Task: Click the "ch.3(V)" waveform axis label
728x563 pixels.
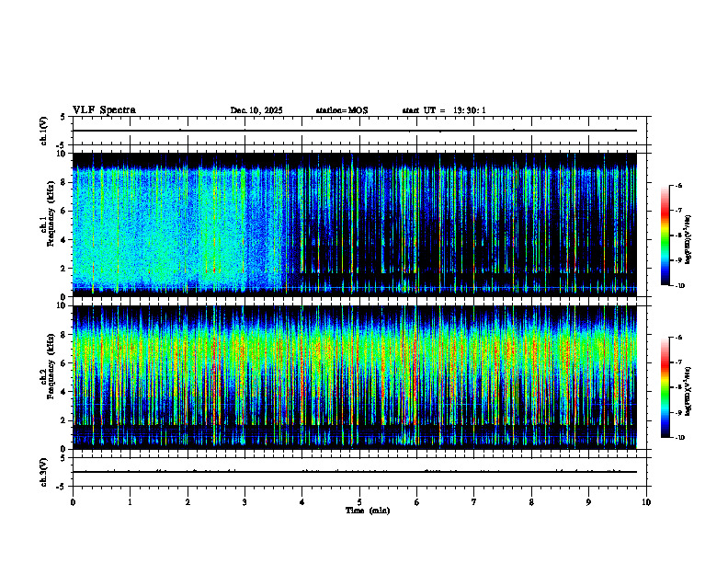Action: click(44, 472)
